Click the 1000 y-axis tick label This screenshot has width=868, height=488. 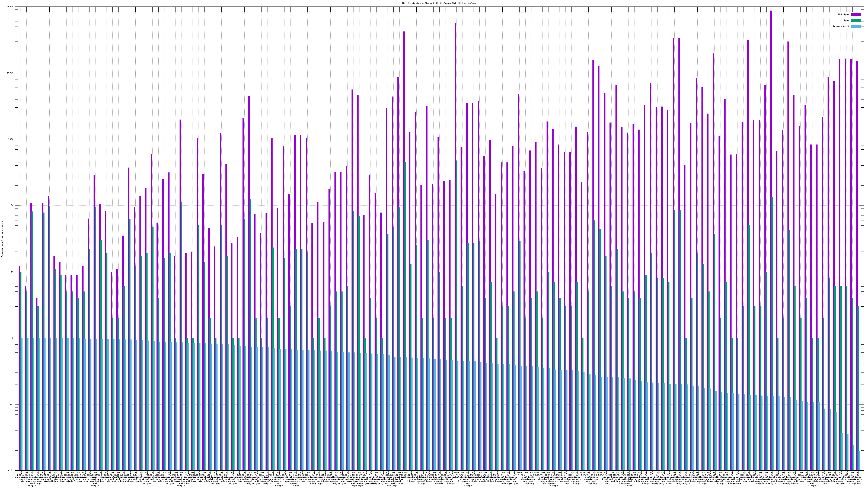click(x=11, y=139)
